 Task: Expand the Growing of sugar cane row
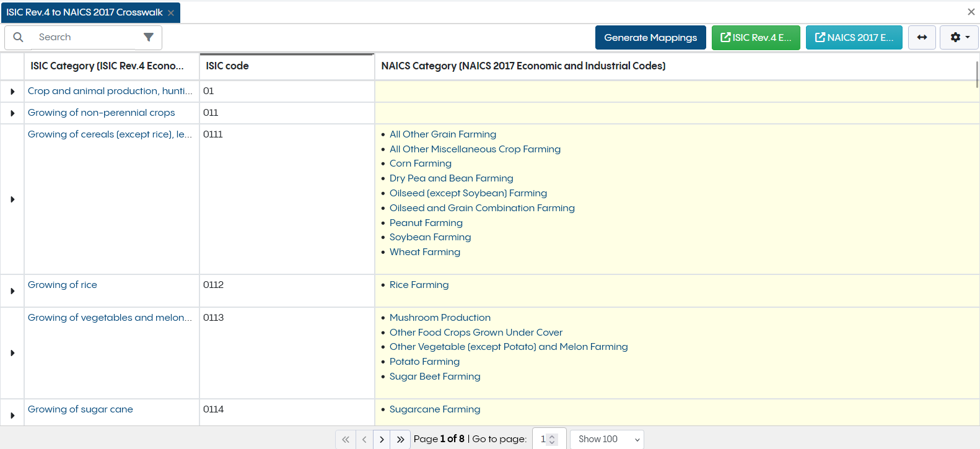[12, 416]
